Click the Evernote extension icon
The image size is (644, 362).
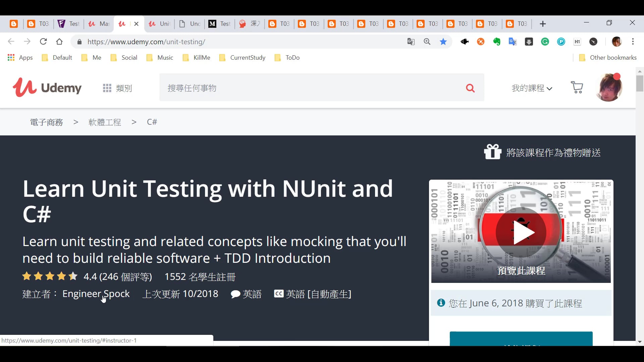(497, 42)
